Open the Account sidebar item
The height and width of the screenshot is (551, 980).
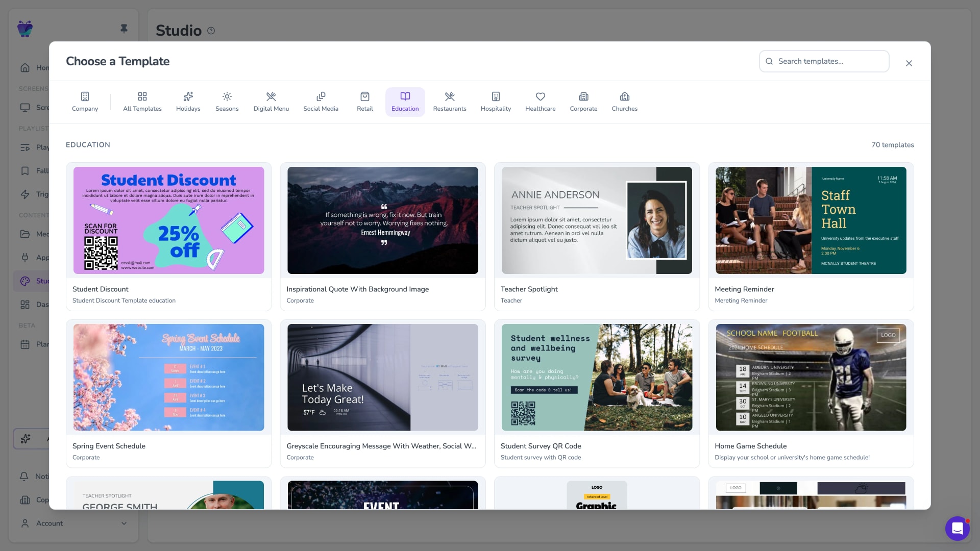coord(73,523)
